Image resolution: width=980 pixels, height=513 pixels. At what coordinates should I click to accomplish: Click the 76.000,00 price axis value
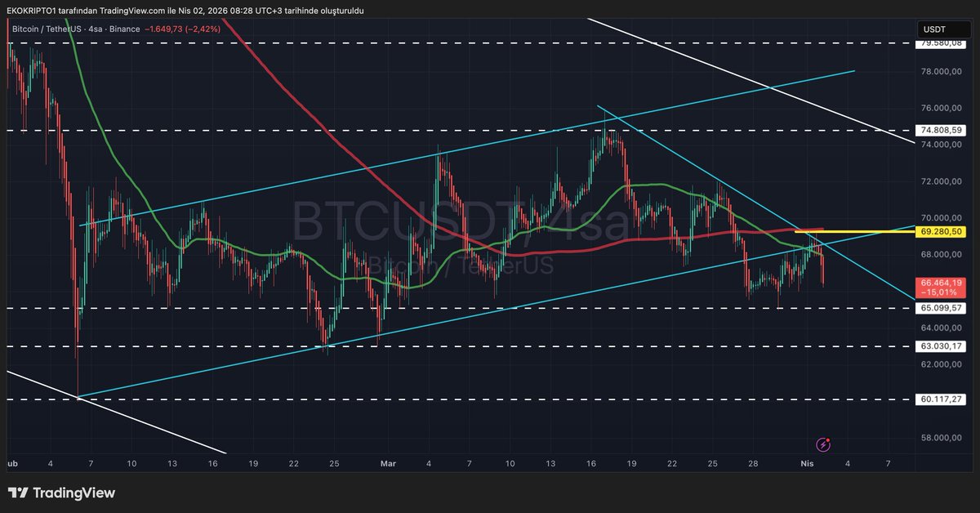point(941,108)
